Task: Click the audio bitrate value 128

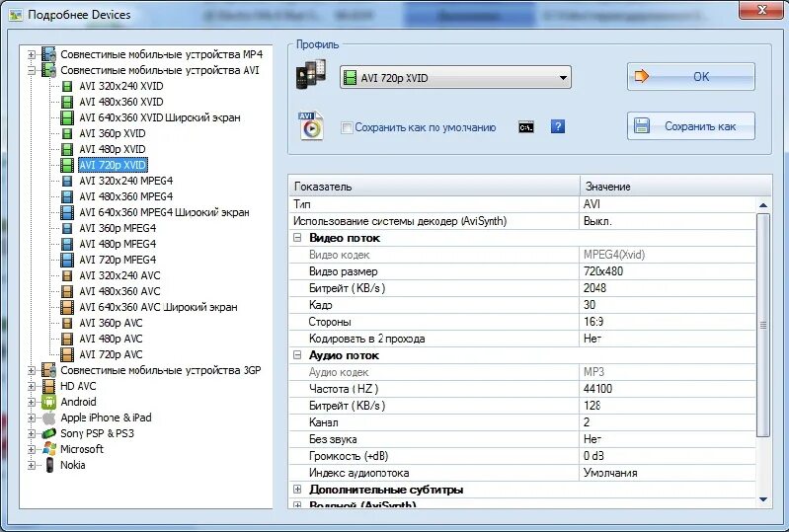Action: tap(592, 406)
